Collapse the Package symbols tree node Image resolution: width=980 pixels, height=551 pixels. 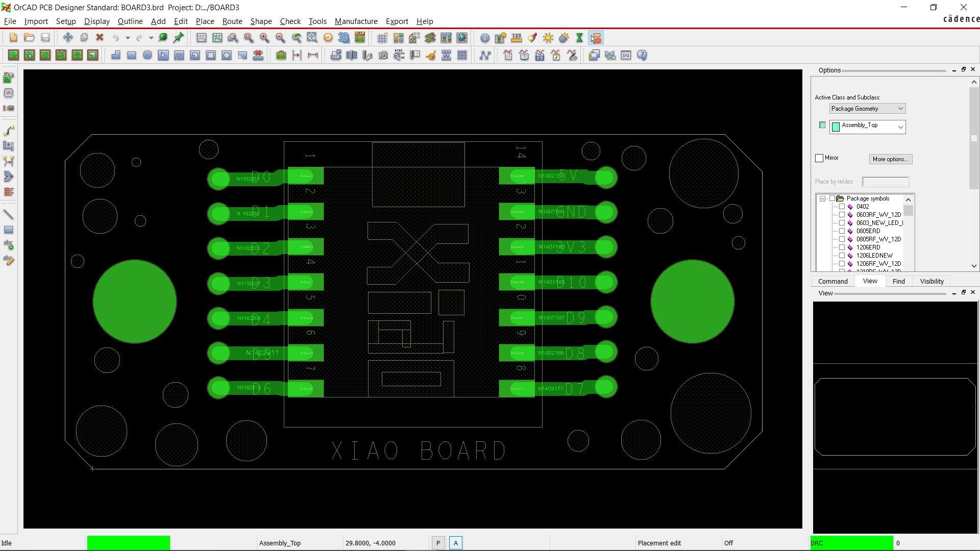(x=823, y=198)
